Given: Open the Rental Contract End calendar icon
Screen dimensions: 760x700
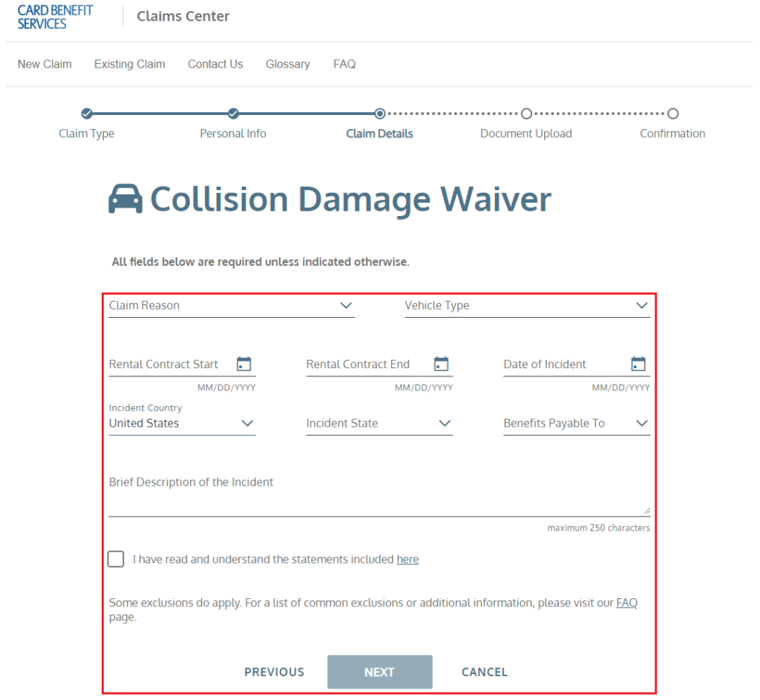Looking at the screenshot, I should (x=441, y=364).
